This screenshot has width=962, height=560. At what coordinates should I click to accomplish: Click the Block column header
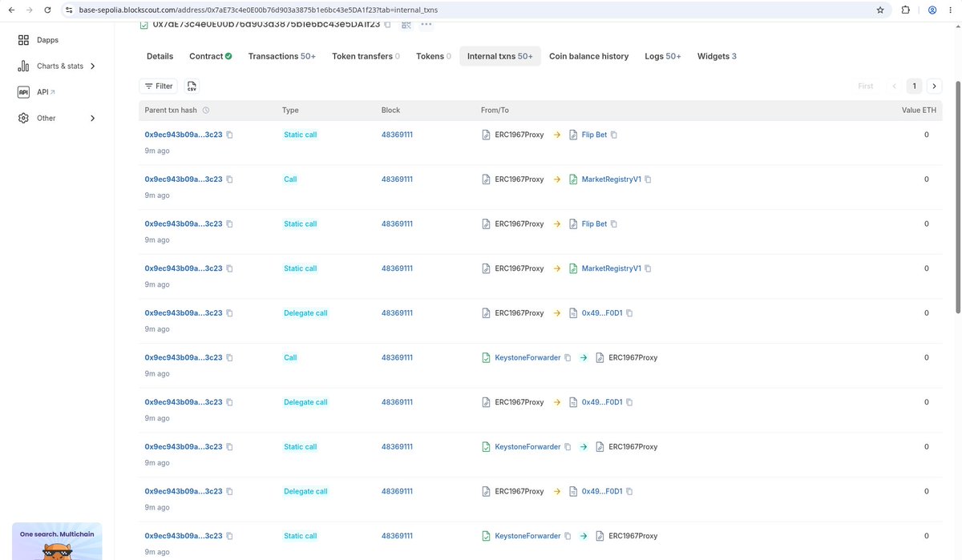[x=390, y=111]
